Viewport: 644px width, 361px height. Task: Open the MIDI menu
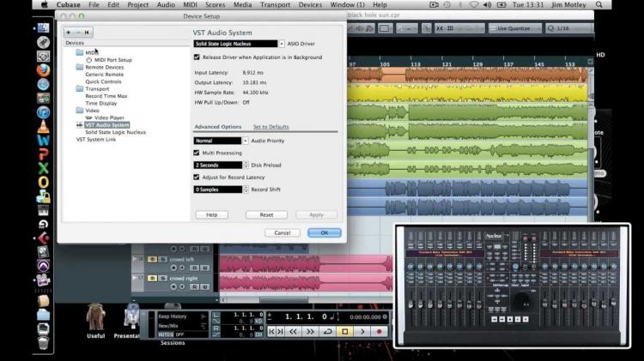(190, 5)
